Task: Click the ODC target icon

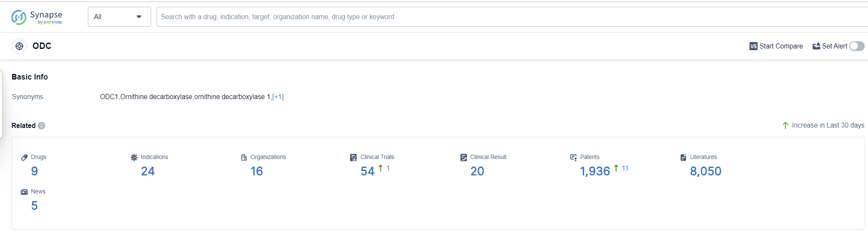Action: (19, 46)
